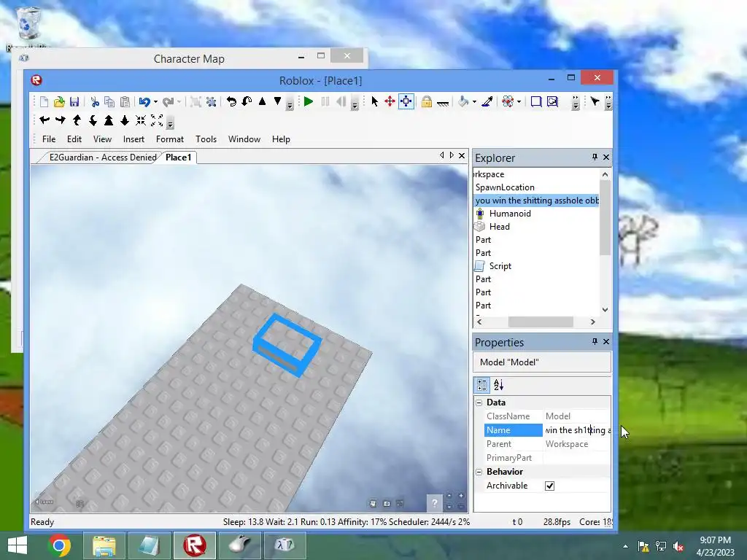Open File Explorer from taskbar
The image size is (747, 560).
[104, 545]
